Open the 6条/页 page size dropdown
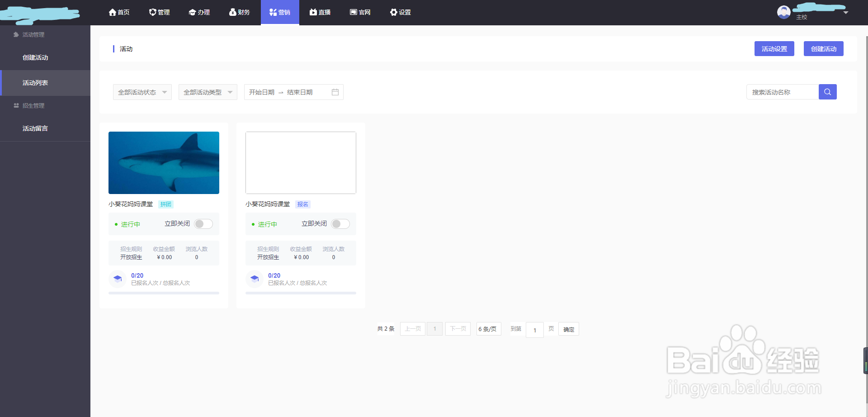868x417 pixels. pos(488,329)
